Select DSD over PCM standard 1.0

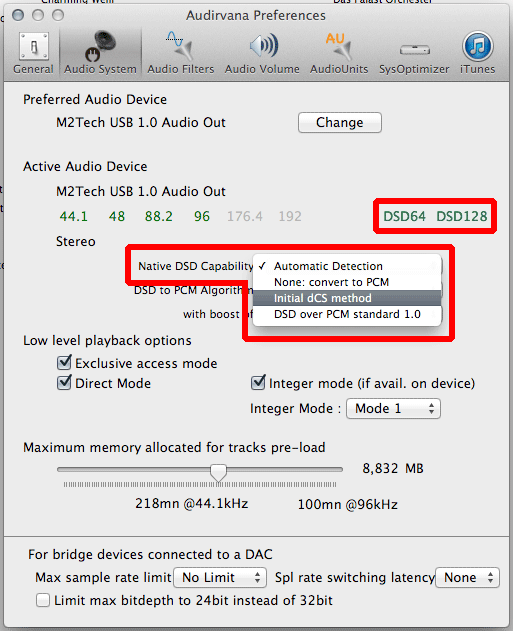click(347, 314)
